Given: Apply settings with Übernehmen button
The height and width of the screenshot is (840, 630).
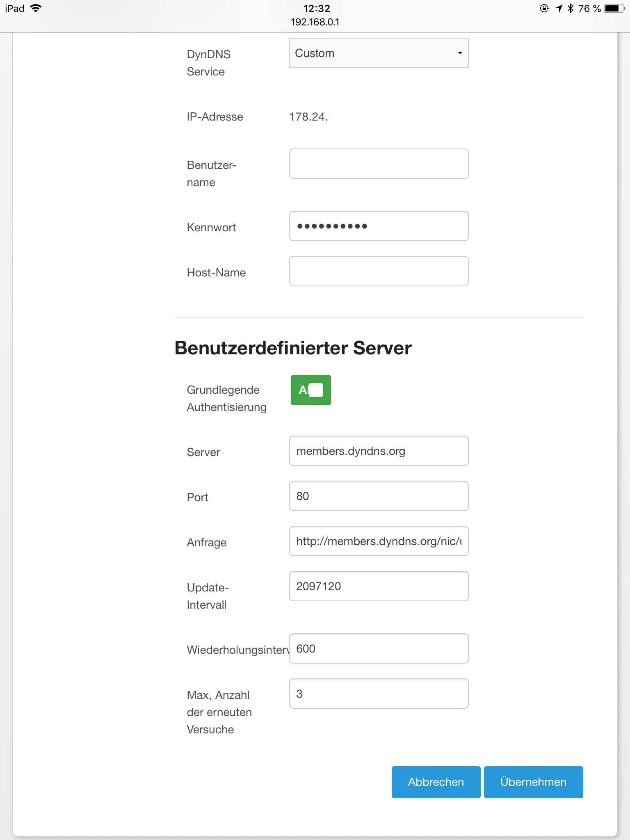Looking at the screenshot, I should [533, 782].
